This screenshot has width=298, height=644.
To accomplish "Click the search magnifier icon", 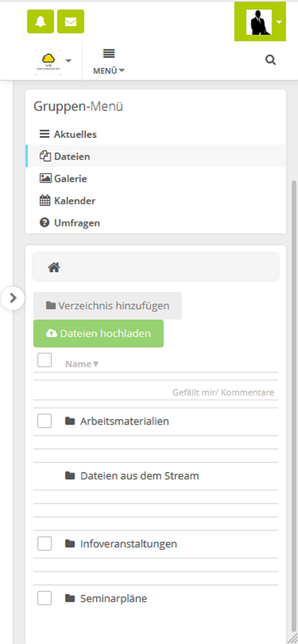I will [x=270, y=60].
